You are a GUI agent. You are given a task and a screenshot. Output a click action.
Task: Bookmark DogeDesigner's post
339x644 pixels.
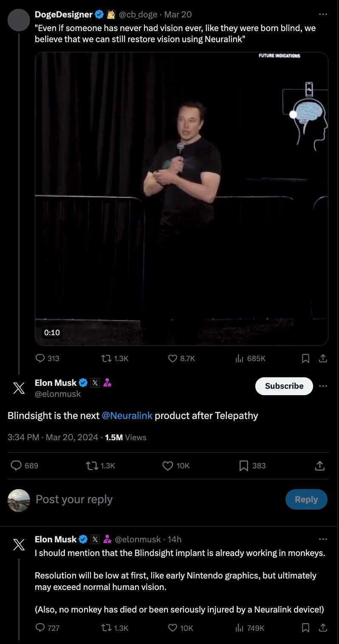(x=305, y=359)
